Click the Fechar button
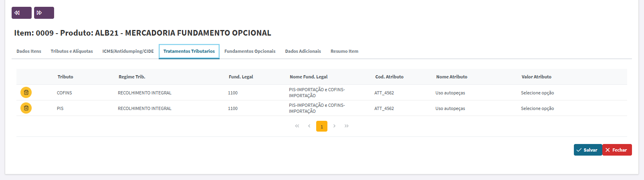Viewport: 644px width, 180px height. 617,150
